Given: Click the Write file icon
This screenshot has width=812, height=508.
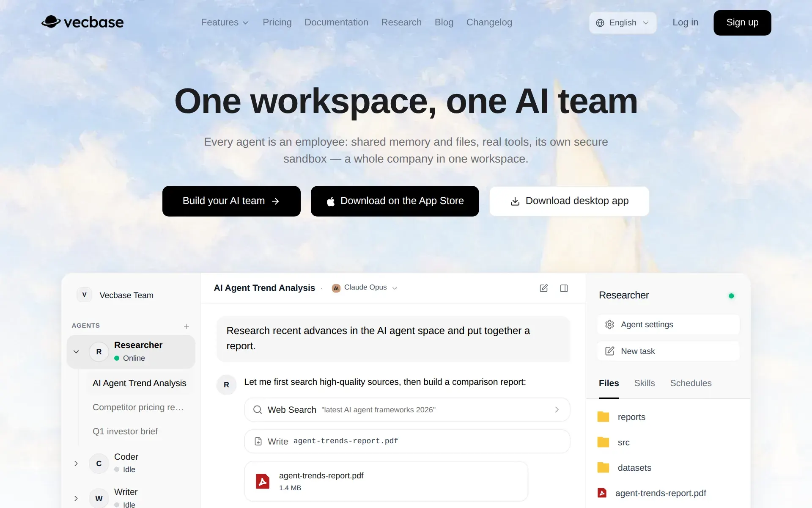Looking at the screenshot, I should tap(258, 442).
